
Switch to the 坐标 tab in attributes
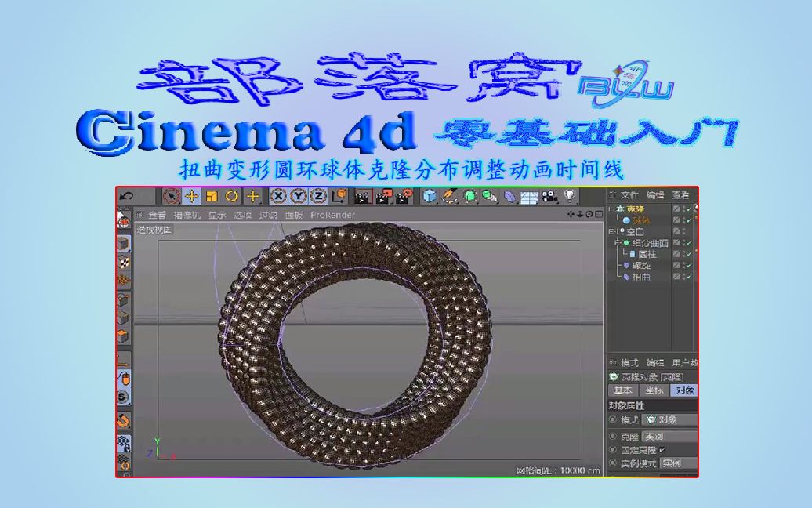tap(654, 390)
